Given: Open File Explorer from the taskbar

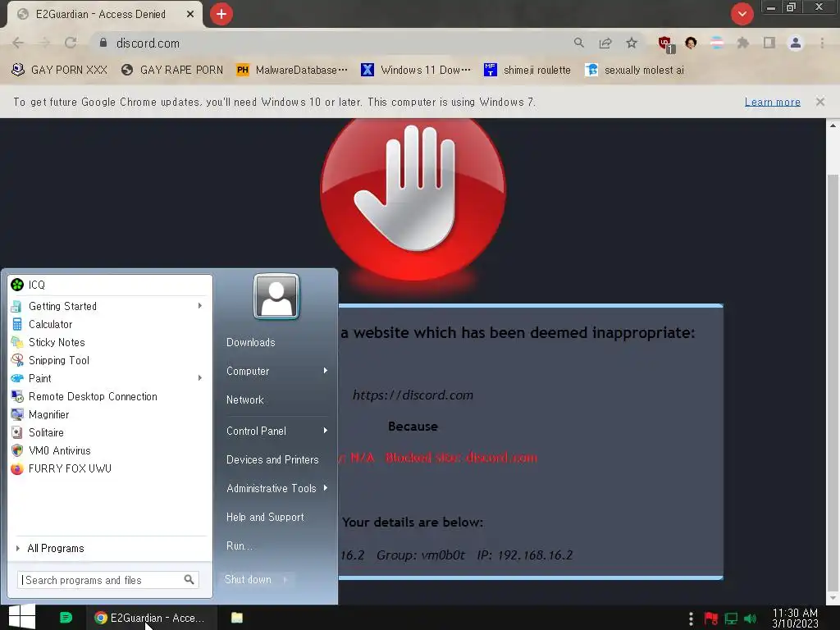Looking at the screenshot, I should click(237, 618).
